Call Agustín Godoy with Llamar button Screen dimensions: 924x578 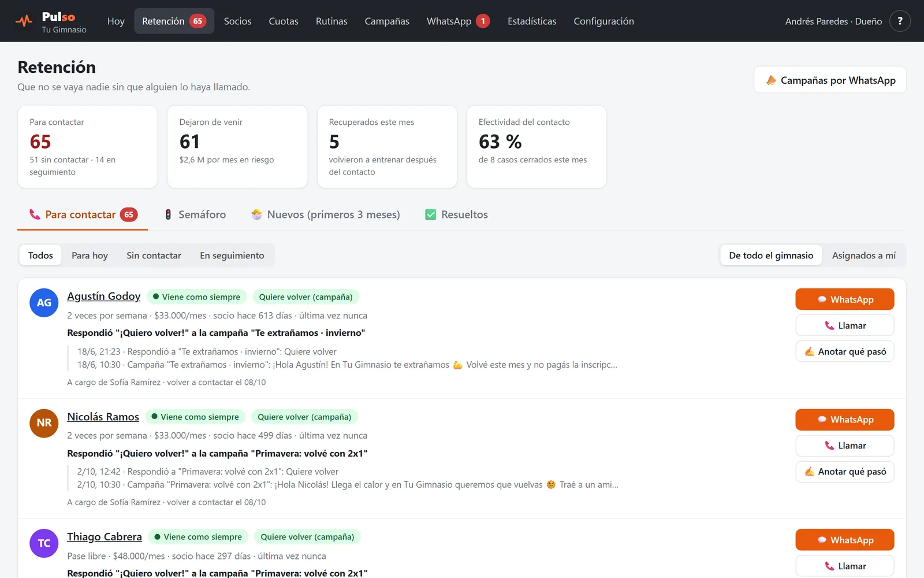click(x=845, y=325)
